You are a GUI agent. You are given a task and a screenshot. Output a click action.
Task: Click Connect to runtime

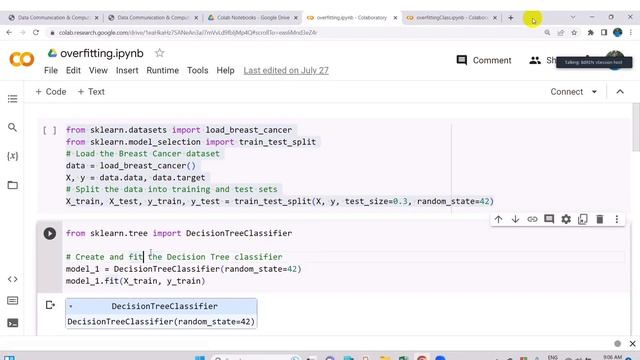point(567,92)
